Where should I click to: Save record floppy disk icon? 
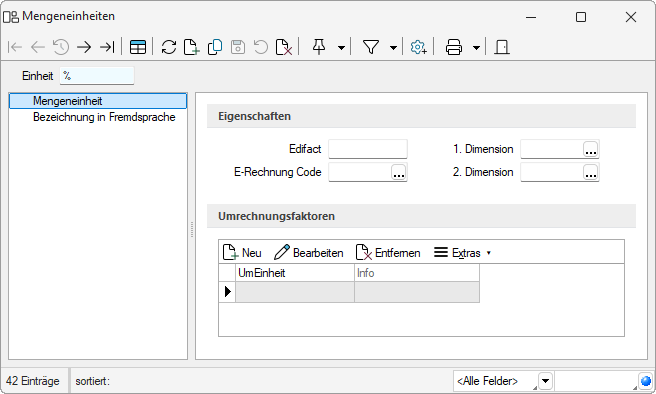click(x=238, y=47)
